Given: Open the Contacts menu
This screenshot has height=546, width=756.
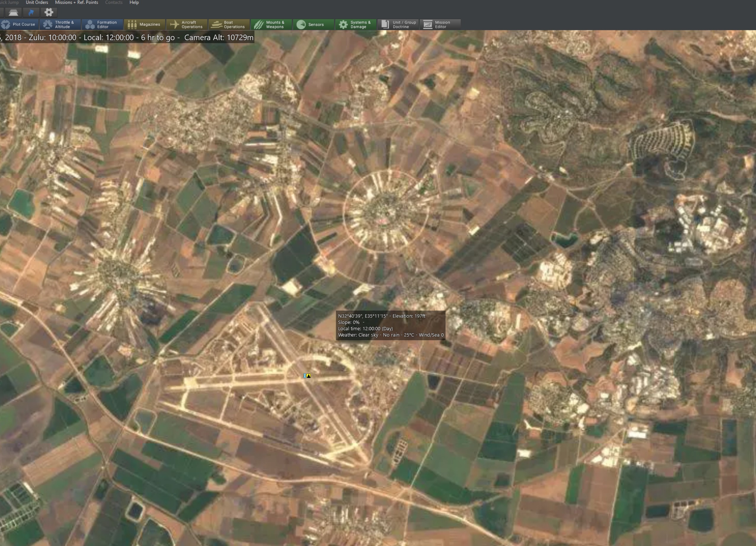Looking at the screenshot, I should (114, 2).
